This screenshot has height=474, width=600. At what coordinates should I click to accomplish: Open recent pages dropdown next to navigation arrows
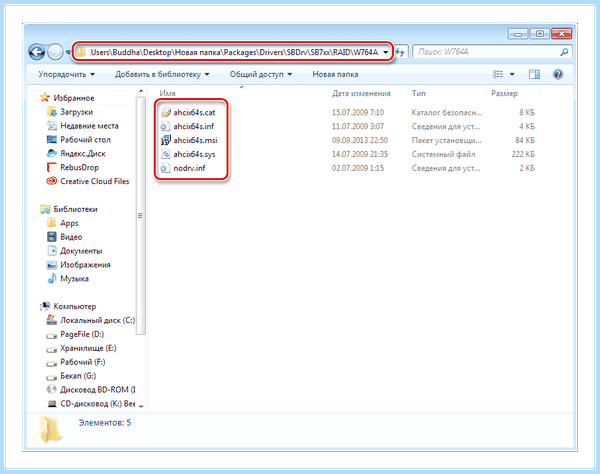coord(68,52)
